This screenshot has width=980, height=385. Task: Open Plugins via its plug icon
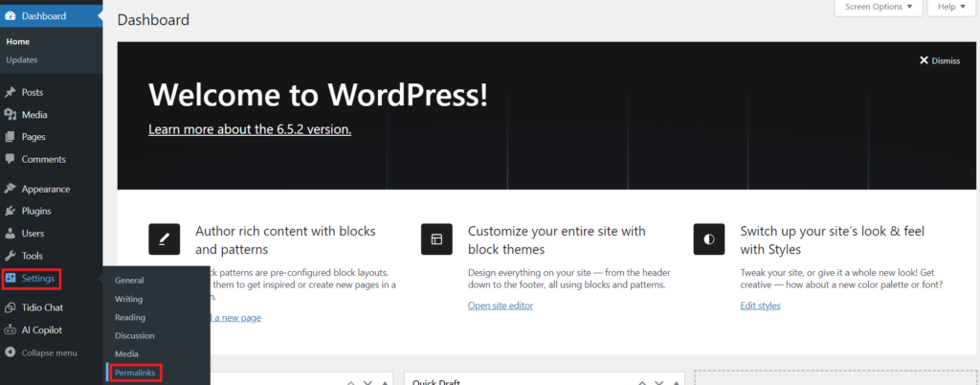(x=10, y=212)
